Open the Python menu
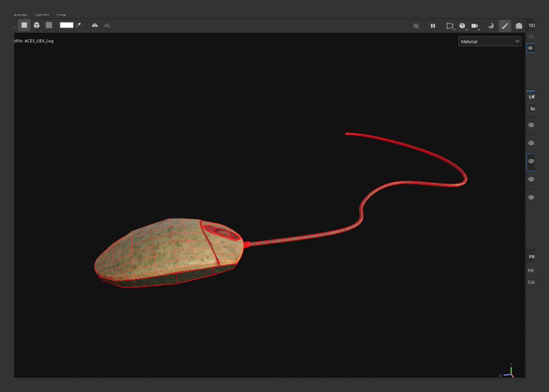549x392 pixels. pos(42,14)
